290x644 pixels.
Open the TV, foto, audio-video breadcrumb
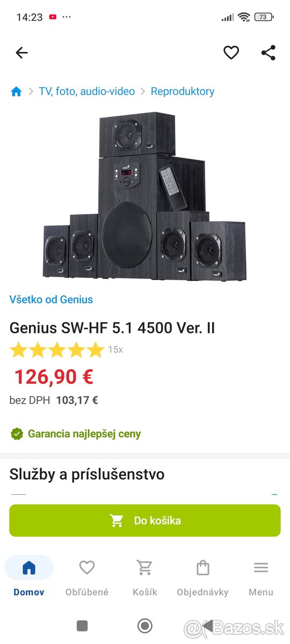(87, 91)
